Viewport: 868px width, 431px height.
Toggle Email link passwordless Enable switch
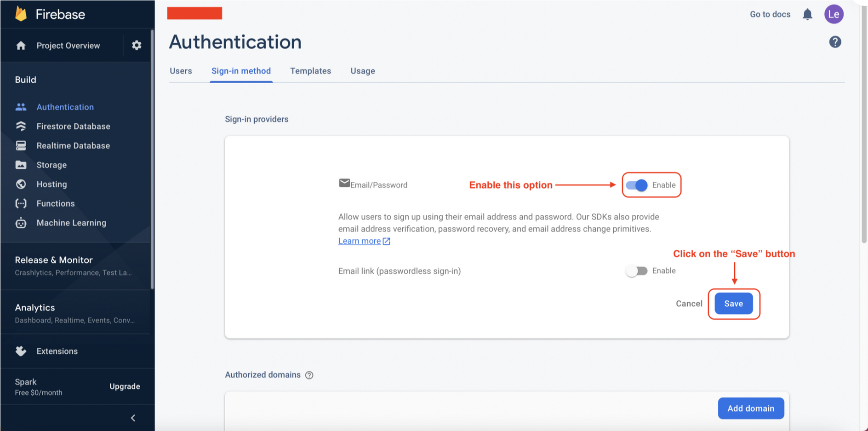point(637,271)
